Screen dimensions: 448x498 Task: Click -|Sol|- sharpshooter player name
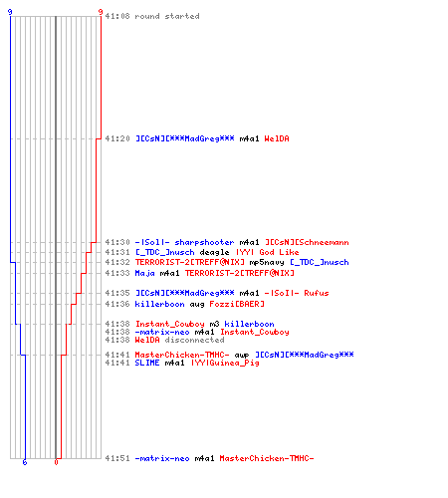point(184,242)
